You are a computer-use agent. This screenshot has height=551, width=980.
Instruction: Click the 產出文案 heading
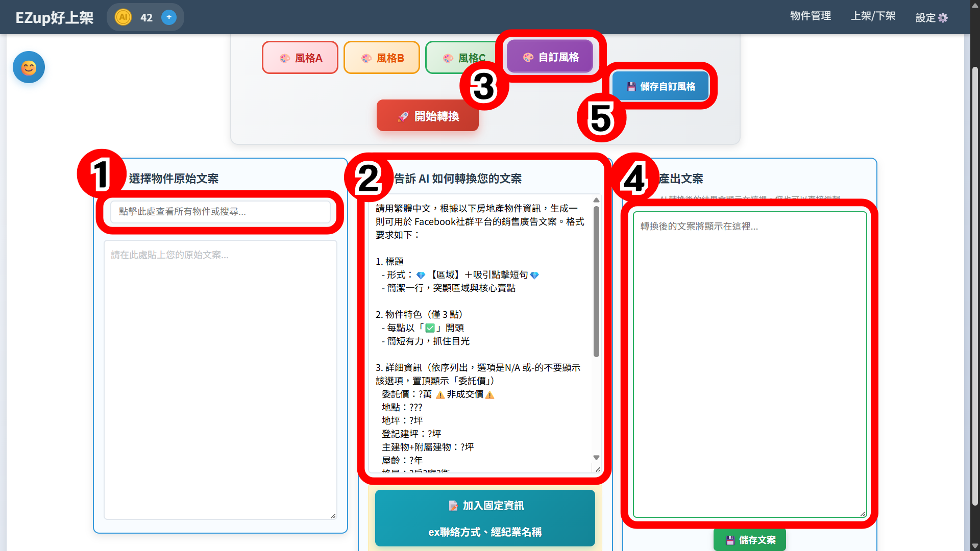click(681, 179)
